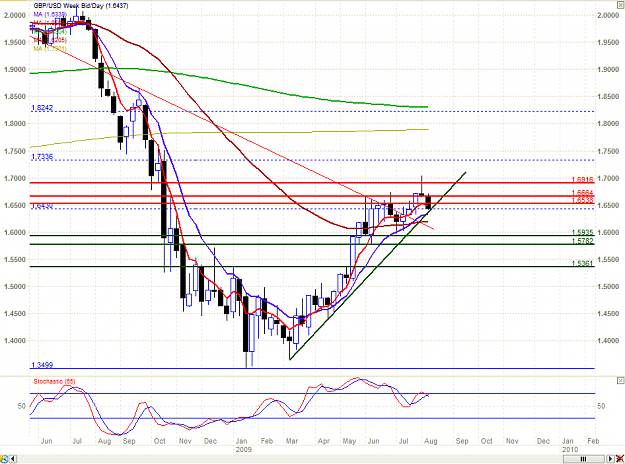Select the 1.5935 green support label
Viewport: 625px width, 464px height.
click(582, 232)
